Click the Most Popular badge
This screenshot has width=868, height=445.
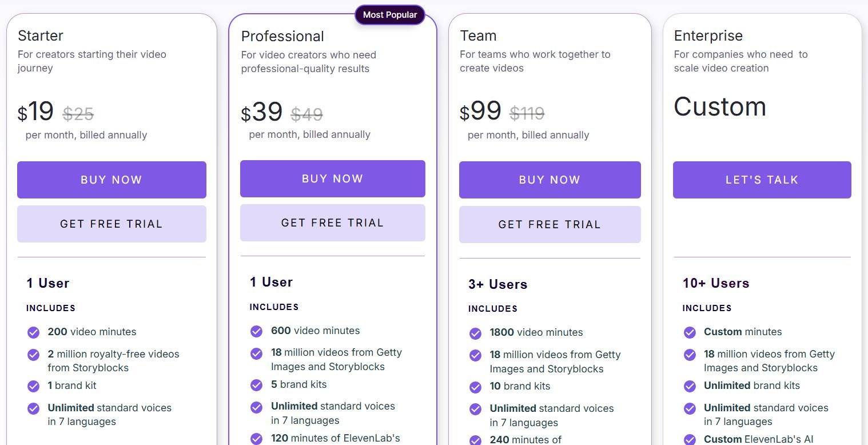pos(390,15)
